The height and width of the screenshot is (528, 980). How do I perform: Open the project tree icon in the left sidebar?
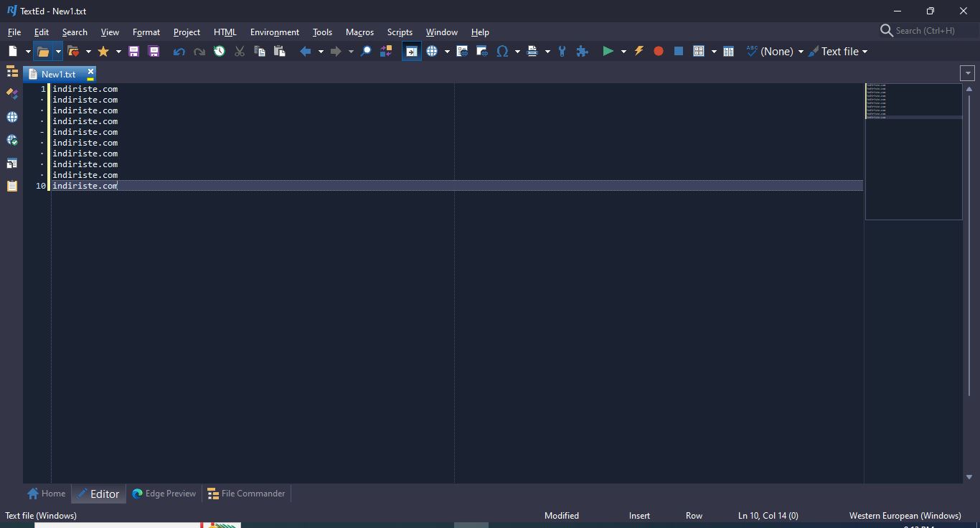pos(12,71)
